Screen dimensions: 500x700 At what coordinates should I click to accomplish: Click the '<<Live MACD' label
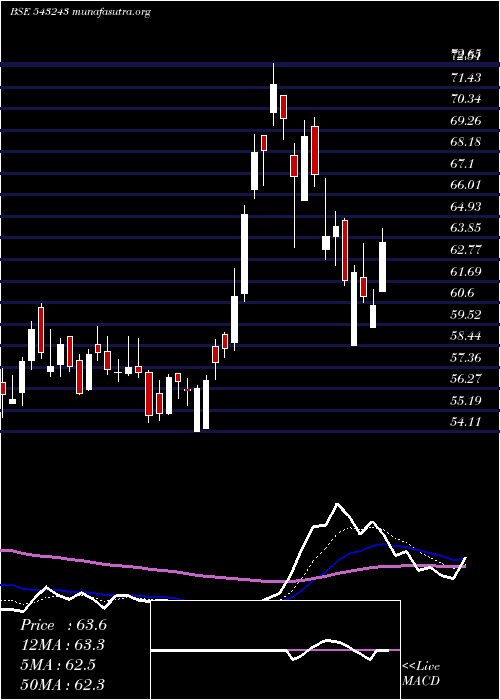421,674
